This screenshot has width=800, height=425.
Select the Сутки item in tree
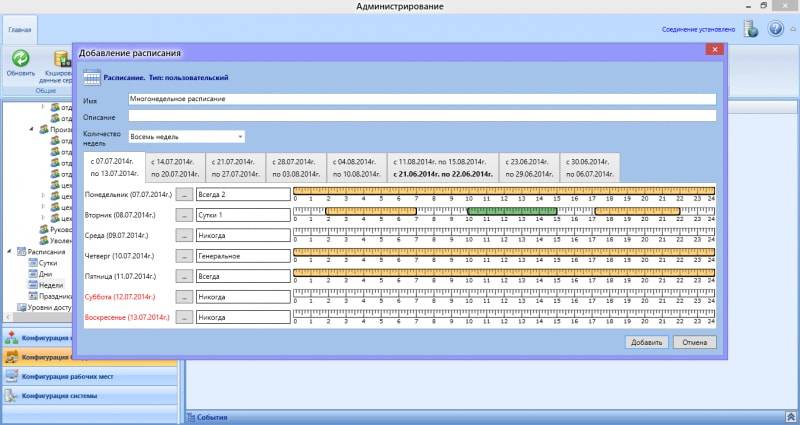48,262
